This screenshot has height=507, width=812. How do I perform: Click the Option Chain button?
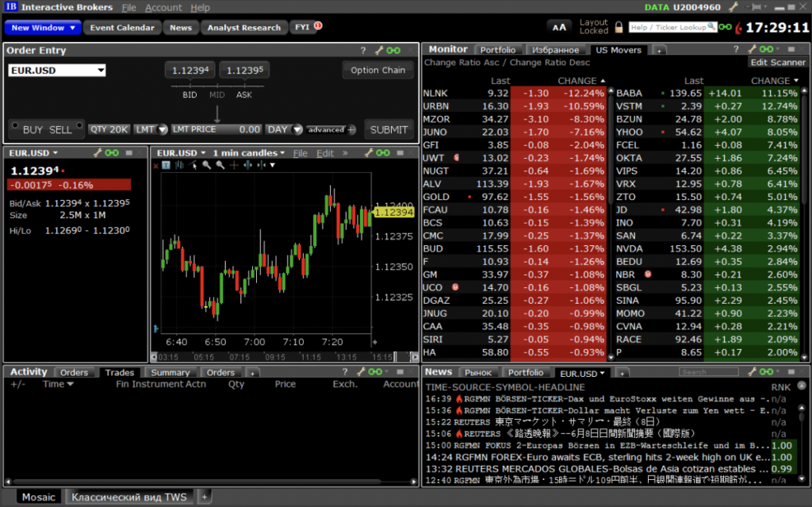[377, 70]
